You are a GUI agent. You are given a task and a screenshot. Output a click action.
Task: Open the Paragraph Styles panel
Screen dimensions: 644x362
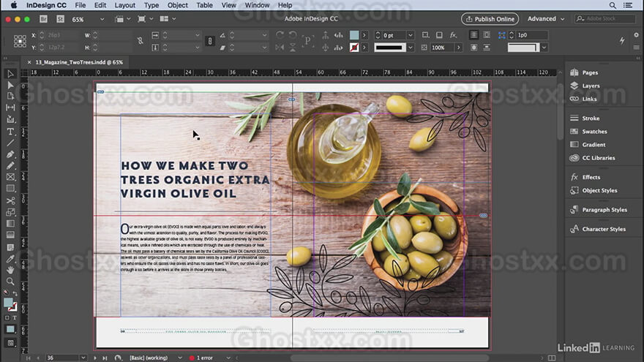pos(604,210)
